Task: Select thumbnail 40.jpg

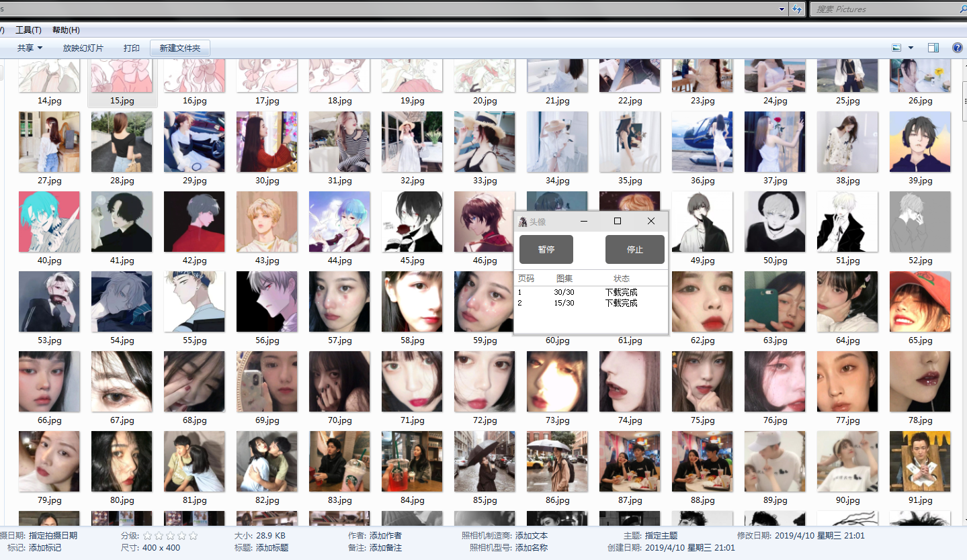Action: (50, 222)
